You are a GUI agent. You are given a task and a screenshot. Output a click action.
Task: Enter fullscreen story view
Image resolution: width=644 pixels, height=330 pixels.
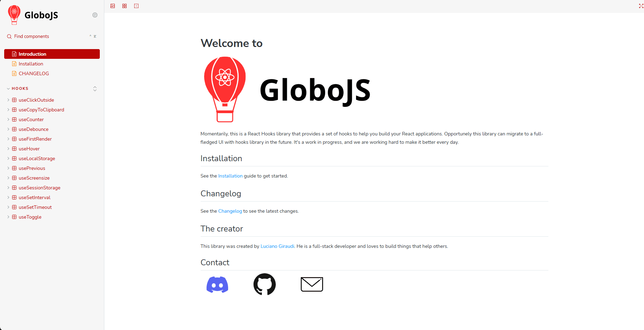(641, 6)
